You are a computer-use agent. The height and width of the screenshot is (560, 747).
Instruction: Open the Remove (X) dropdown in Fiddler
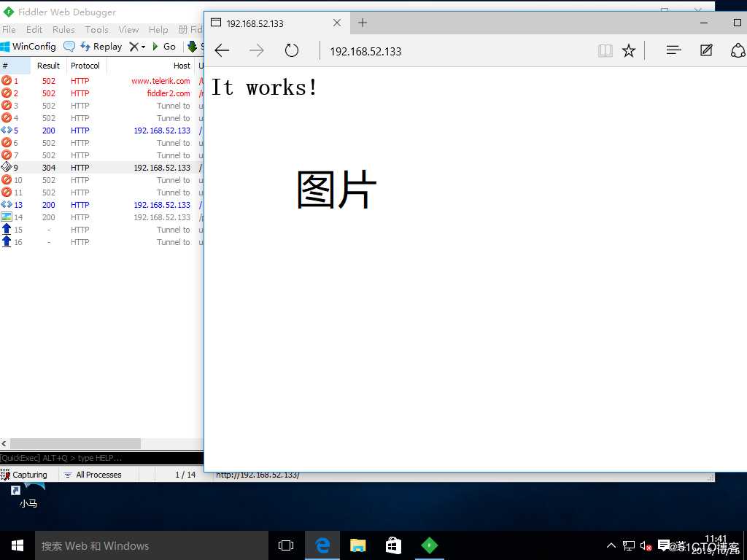point(137,47)
